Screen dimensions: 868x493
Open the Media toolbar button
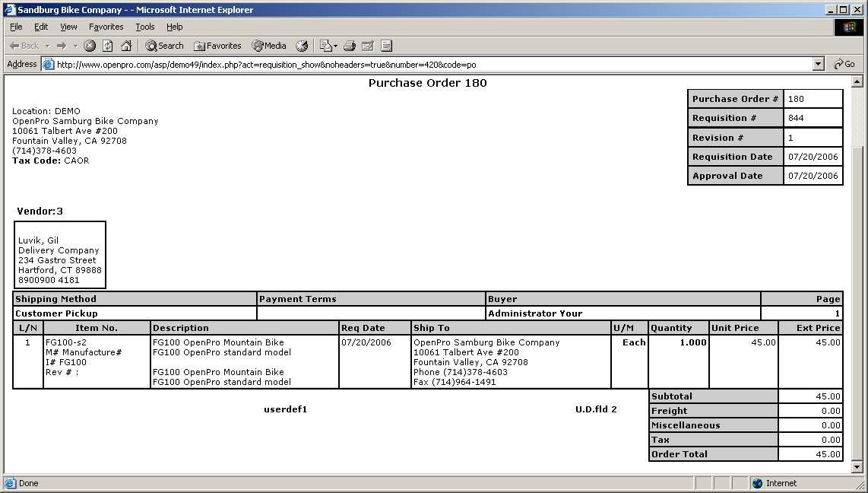pos(269,46)
